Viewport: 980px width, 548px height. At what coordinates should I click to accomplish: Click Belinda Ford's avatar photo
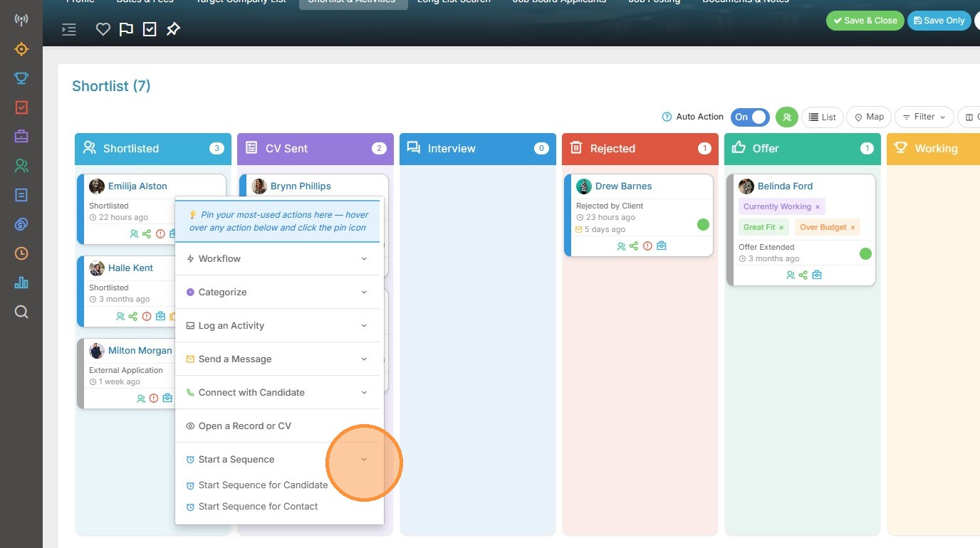(746, 186)
